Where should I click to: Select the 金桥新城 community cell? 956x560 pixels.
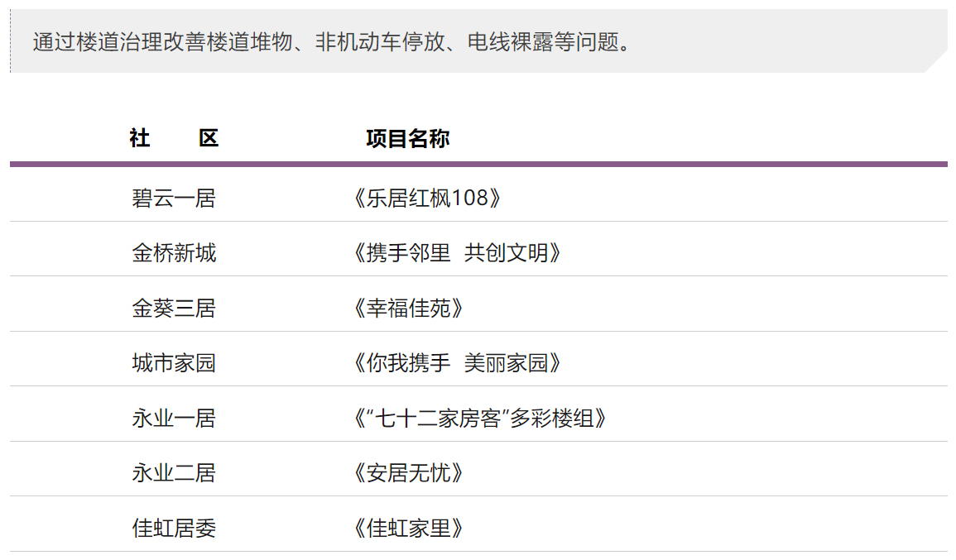[174, 253]
